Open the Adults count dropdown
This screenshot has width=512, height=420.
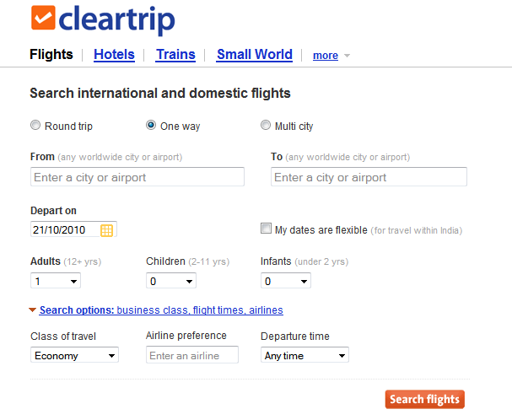point(56,281)
